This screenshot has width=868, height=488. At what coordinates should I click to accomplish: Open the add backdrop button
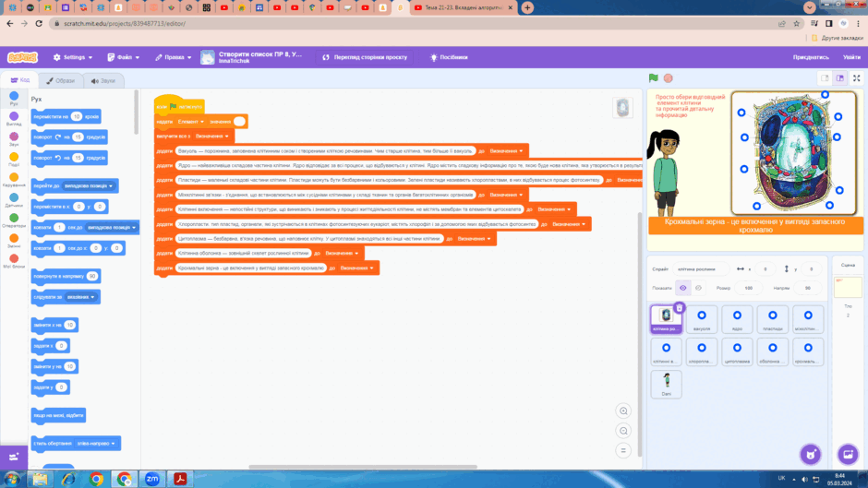(x=848, y=454)
